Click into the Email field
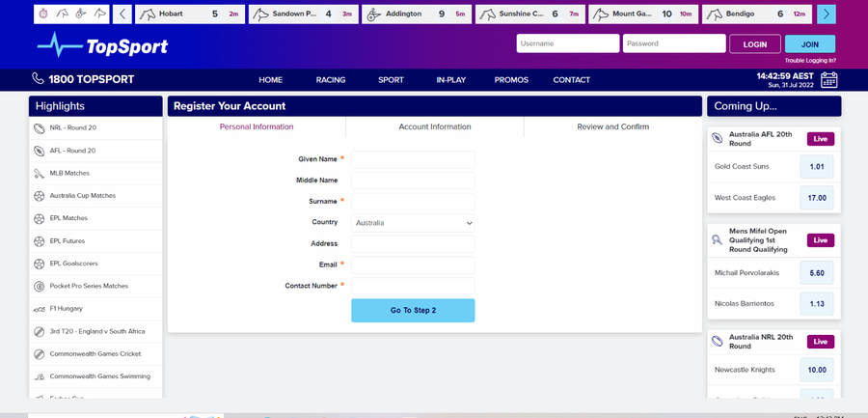The image size is (868, 418). 413,265
